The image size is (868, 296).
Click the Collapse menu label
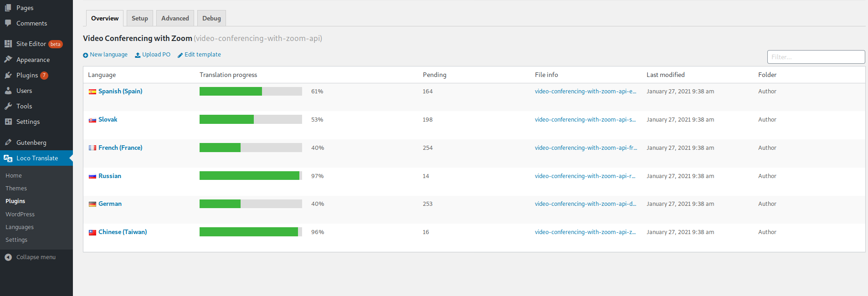pyautogui.click(x=36, y=257)
